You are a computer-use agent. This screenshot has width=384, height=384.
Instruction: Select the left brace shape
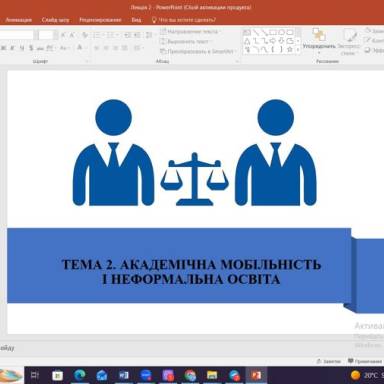pos(273,49)
